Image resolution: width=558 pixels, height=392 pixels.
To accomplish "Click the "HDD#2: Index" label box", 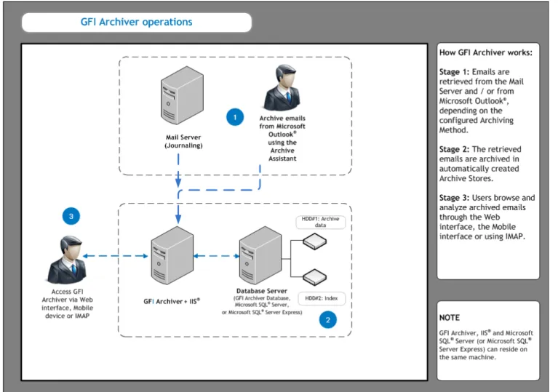I will tap(321, 298).
